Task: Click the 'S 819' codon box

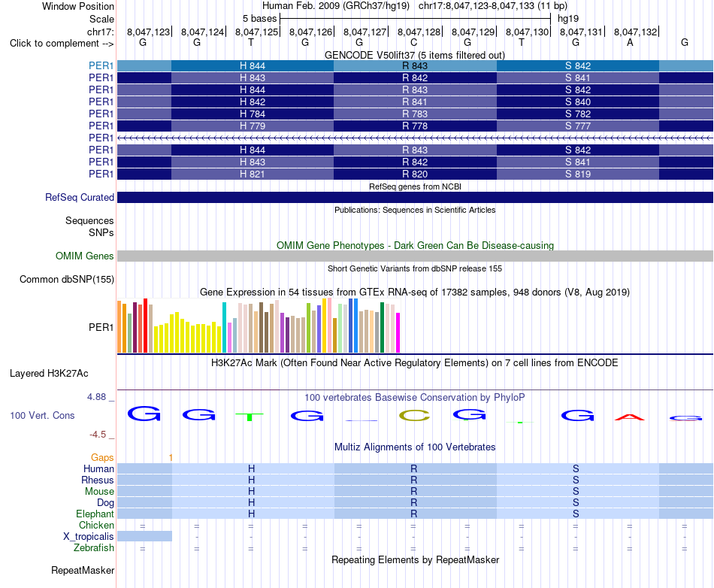Action: (578, 174)
